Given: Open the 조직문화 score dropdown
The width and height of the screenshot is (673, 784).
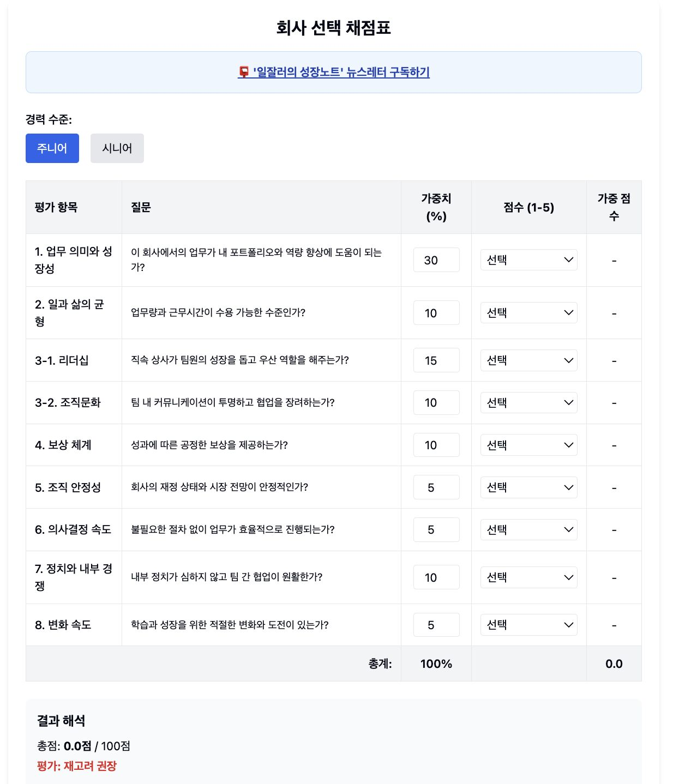Looking at the screenshot, I should coord(528,402).
